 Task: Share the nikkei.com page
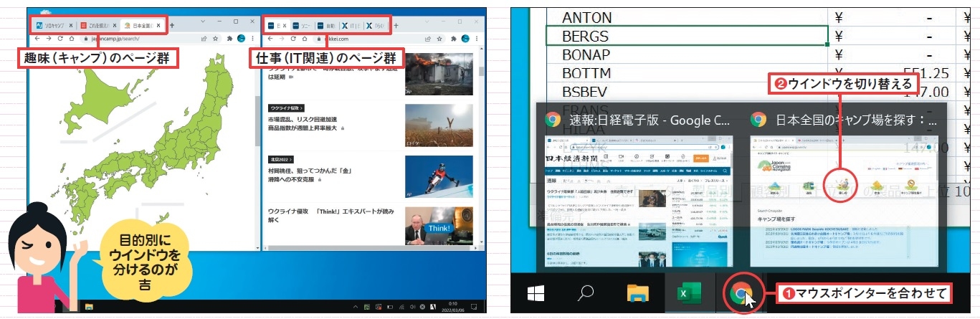click(428, 39)
